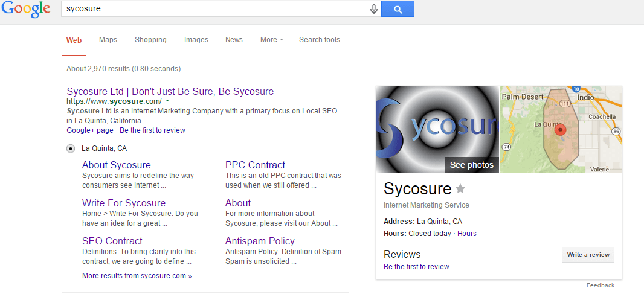This screenshot has width=644, height=303.
Task: Click the Google logo
Action: [x=25, y=10]
